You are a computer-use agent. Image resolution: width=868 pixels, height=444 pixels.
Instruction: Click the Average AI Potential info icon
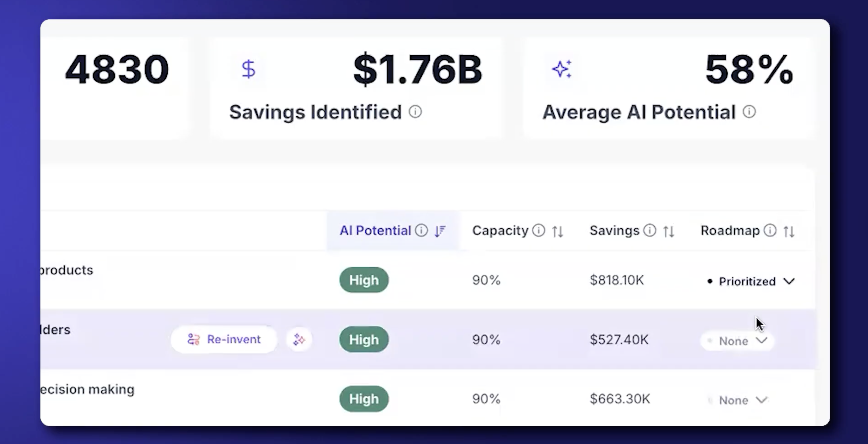749,112
